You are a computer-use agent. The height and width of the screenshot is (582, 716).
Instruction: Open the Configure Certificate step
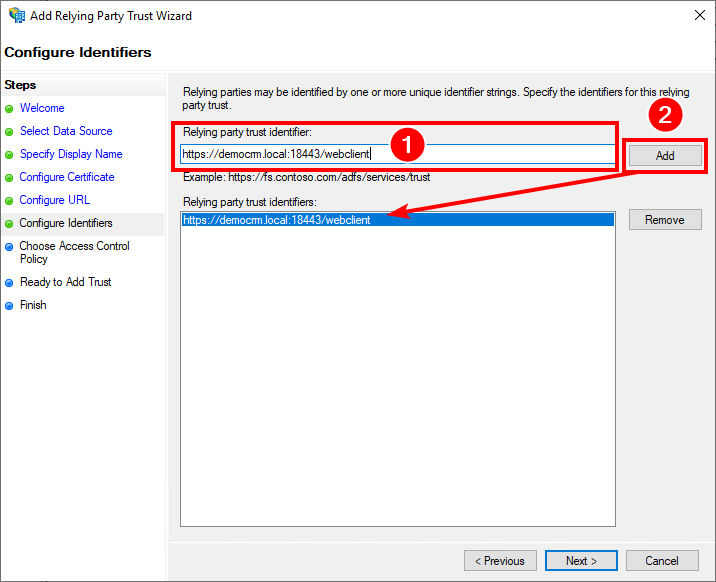pyautogui.click(x=67, y=177)
